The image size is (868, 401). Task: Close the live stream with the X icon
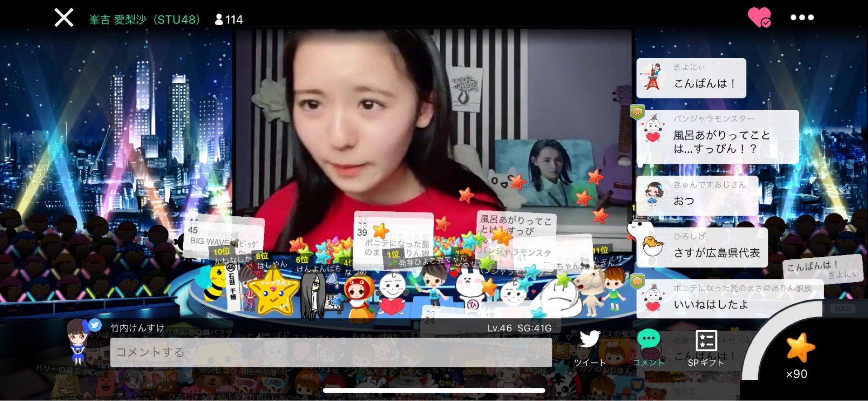(x=64, y=18)
